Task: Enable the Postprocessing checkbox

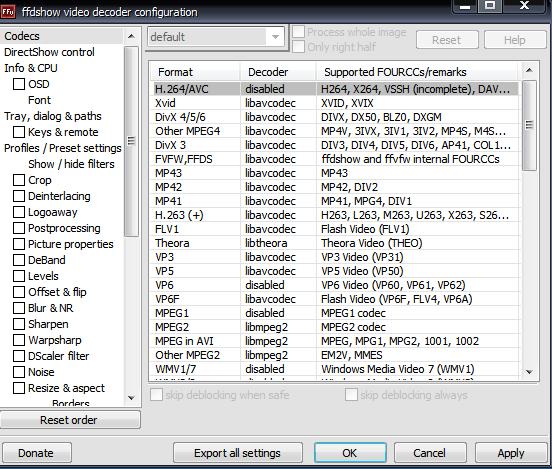Action: pyautogui.click(x=19, y=228)
